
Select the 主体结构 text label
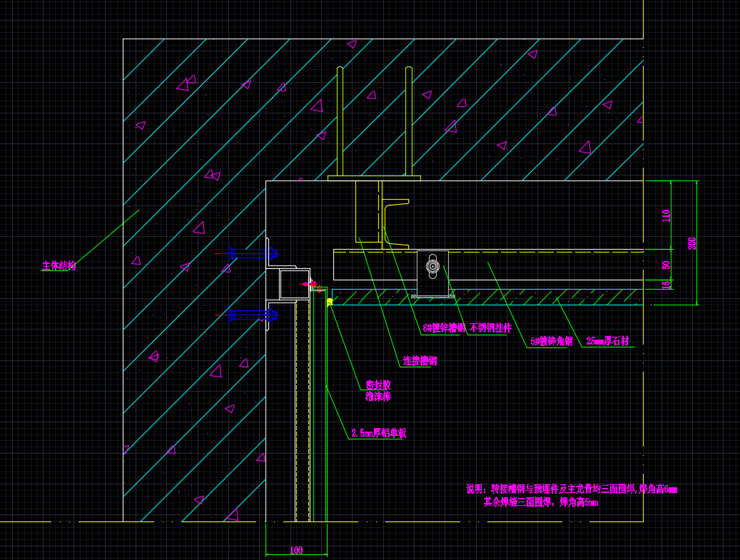(x=59, y=266)
